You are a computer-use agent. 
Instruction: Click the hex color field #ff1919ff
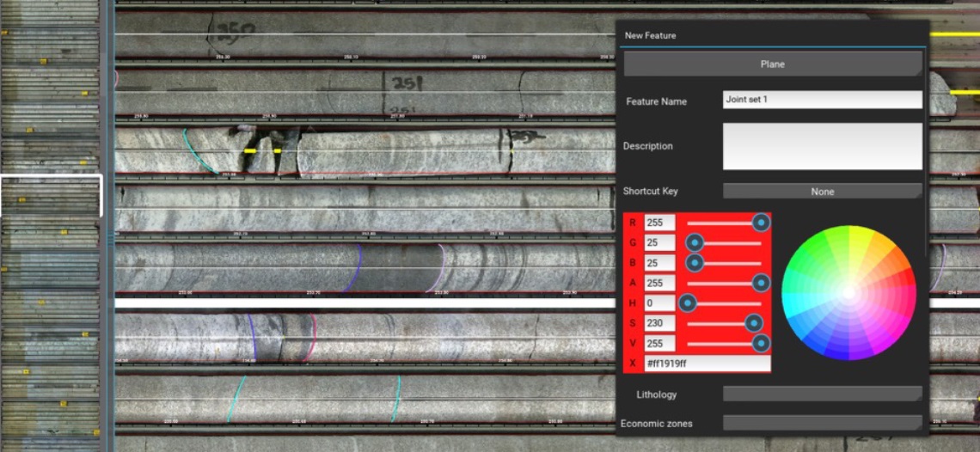(x=707, y=363)
